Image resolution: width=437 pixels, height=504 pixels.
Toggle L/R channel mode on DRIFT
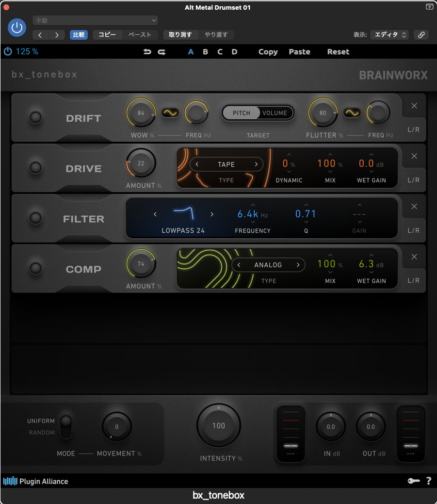point(414,130)
